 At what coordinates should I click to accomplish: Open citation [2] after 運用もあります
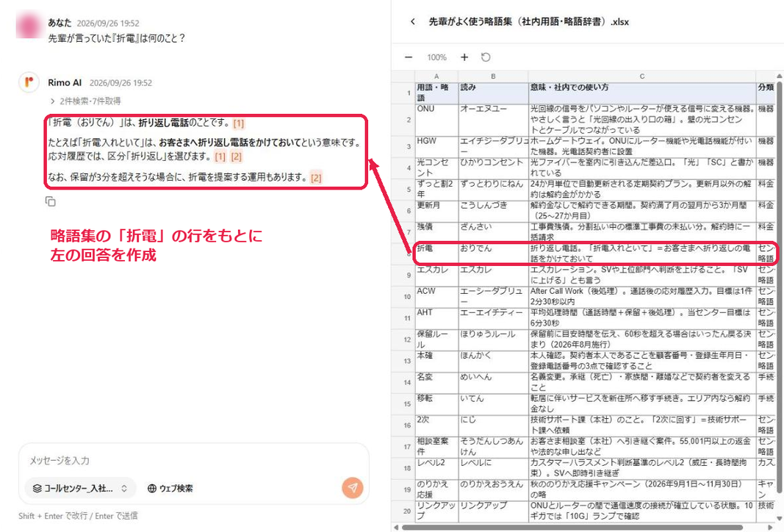pos(316,178)
